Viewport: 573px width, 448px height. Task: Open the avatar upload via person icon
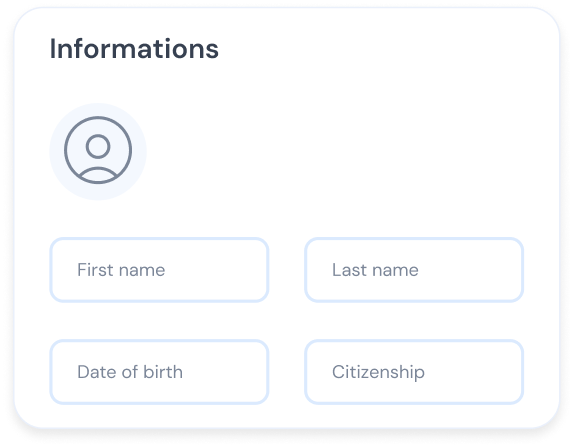pos(98,150)
